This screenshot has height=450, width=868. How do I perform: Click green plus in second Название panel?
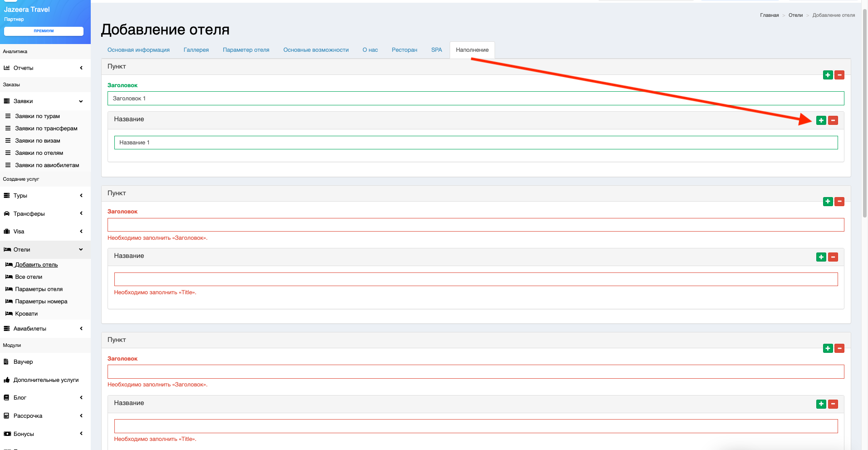click(821, 257)
